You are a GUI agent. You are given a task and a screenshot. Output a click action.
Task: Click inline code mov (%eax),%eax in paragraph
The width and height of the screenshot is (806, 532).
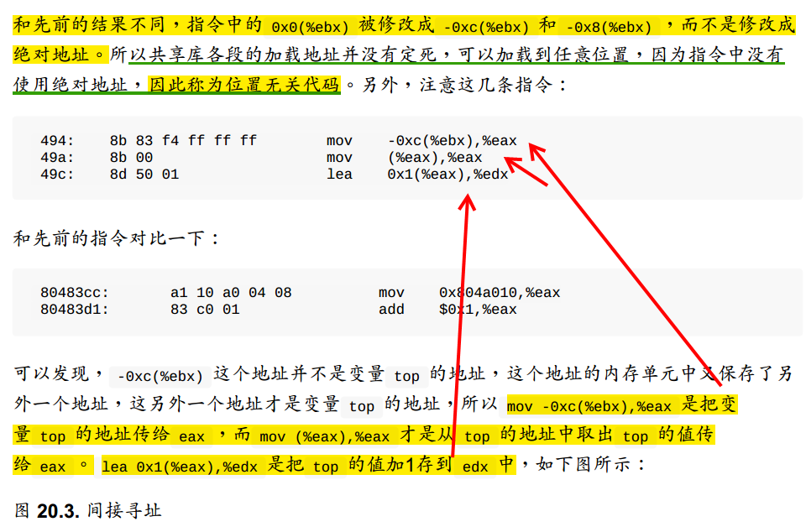(325, 437)
